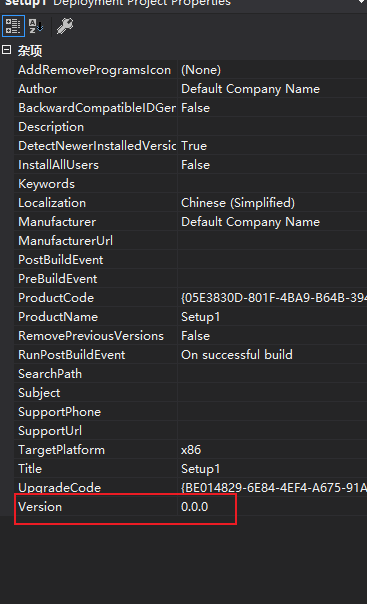The image size is (367, 604).
Task: Click RemovePreviousVersions False value
Action: [x=195, y=336]
